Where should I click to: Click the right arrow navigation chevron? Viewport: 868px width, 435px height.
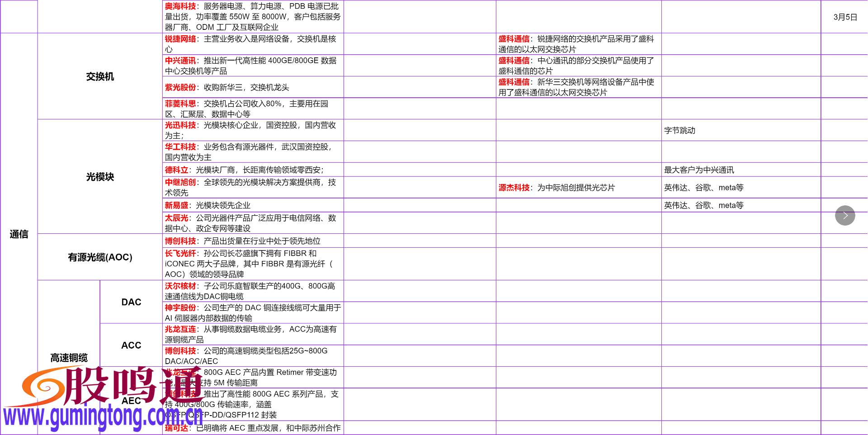coord(845,216)
